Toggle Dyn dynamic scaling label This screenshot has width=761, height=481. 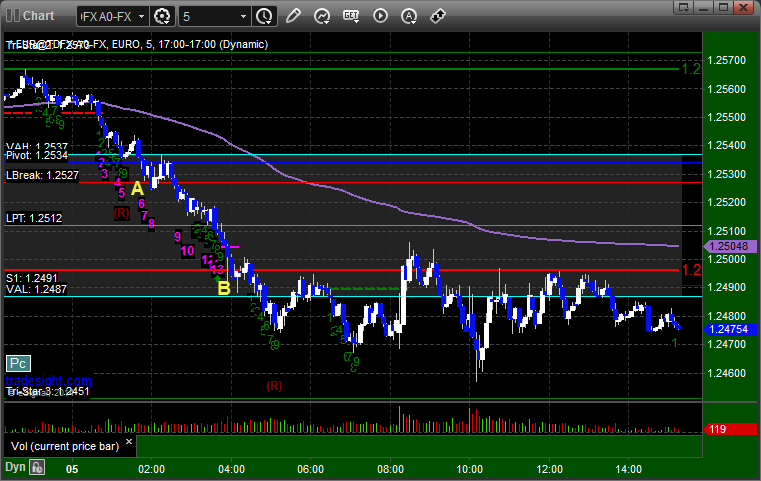[x=14, y=466]
